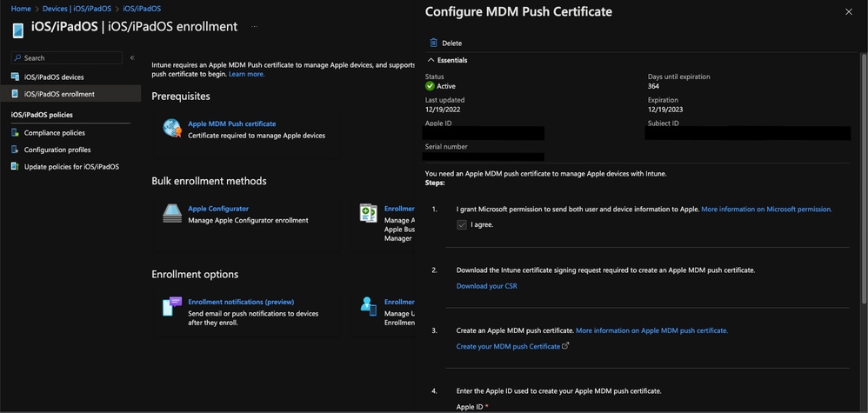This screenshot has height=413, width=868.
Task: Toggle the 'I agree' checkbox
Action: (x=462, y=224)
